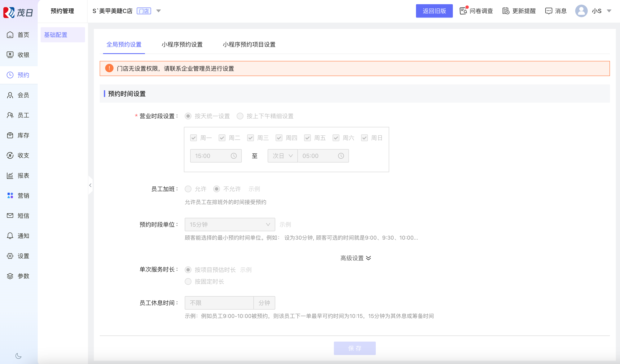The image size is (620, 364).
Task: Click the 保存 save button
Action: click(x=355, y=348)
